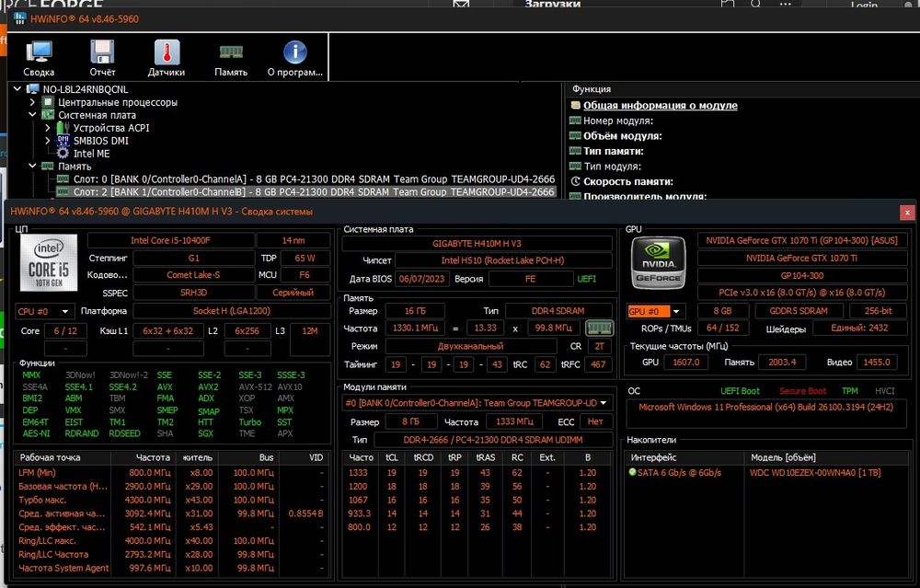The height and width of the screenshot is (588, 920).
Task: Open the GPU #0 selector dropdown
Action: click(655, 311)
